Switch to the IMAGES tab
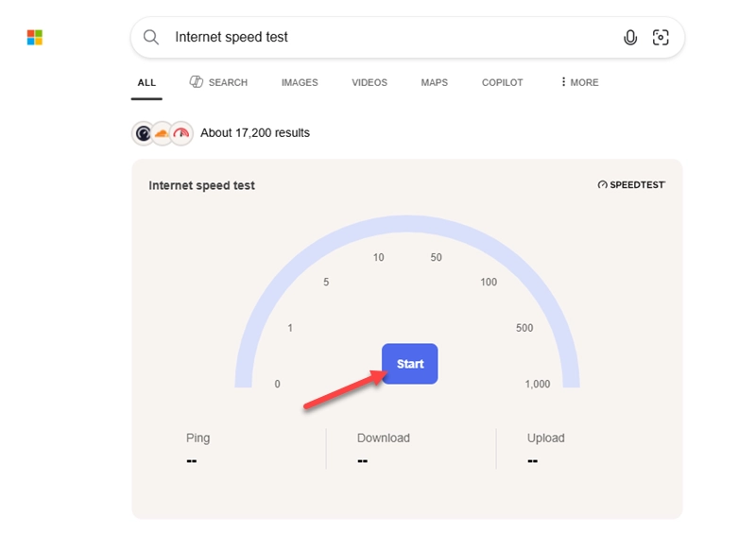This screenshot has width=756, height=533. click(x=300, y=82)
